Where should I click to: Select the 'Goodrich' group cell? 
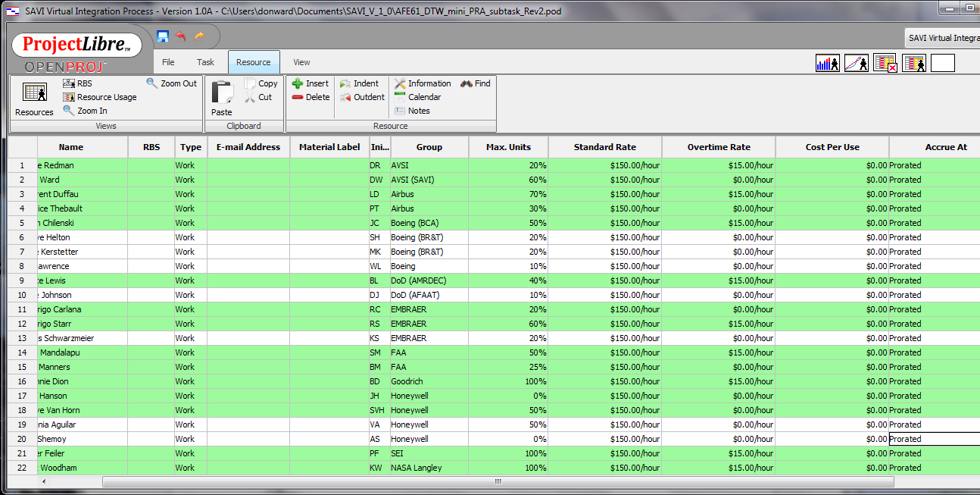(x=429, y=381)
